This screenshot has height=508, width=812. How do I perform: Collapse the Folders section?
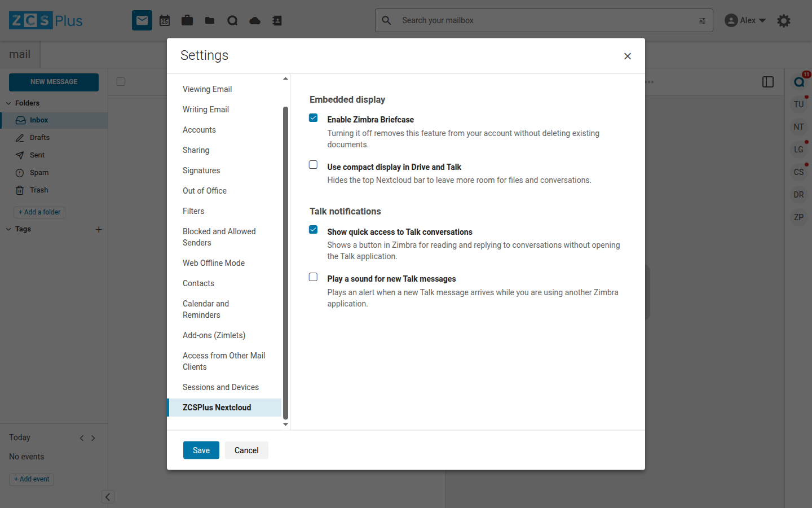(x=8, y=103)
